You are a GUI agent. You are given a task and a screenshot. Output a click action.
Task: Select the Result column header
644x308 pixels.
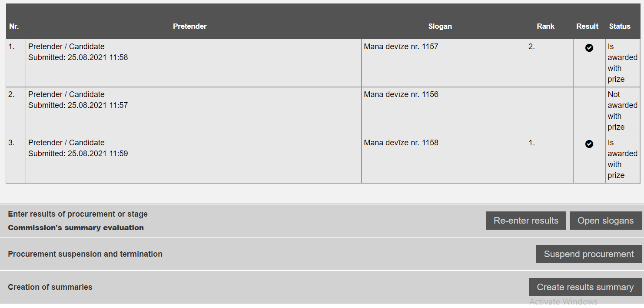click(x=587, y=27)
